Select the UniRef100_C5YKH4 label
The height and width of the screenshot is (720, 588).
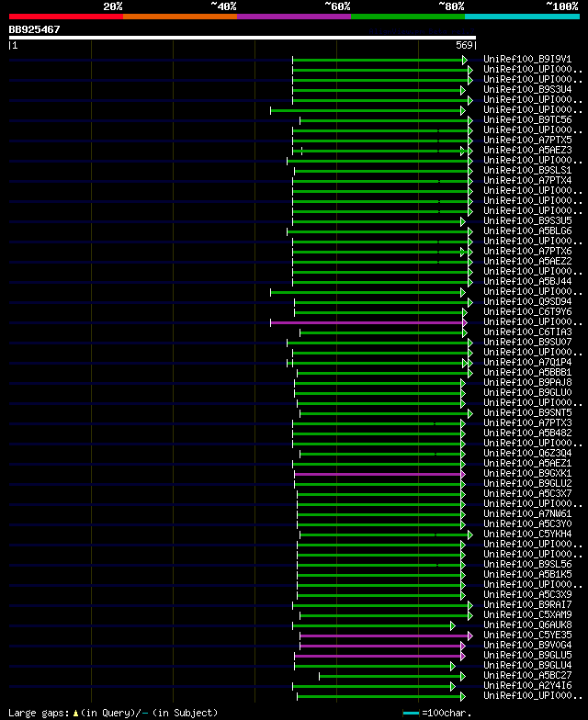tap(527, 534)
